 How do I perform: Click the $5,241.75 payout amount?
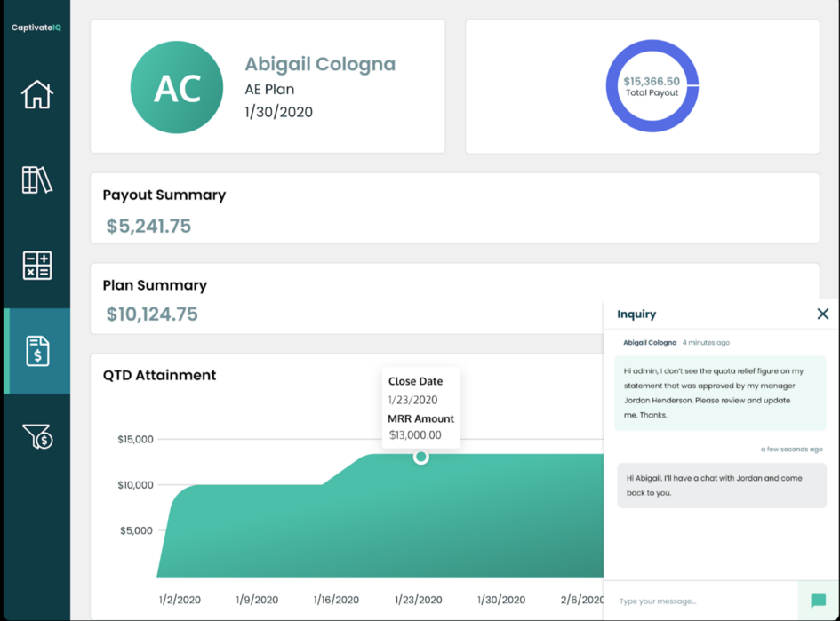[x=148, y=227]
